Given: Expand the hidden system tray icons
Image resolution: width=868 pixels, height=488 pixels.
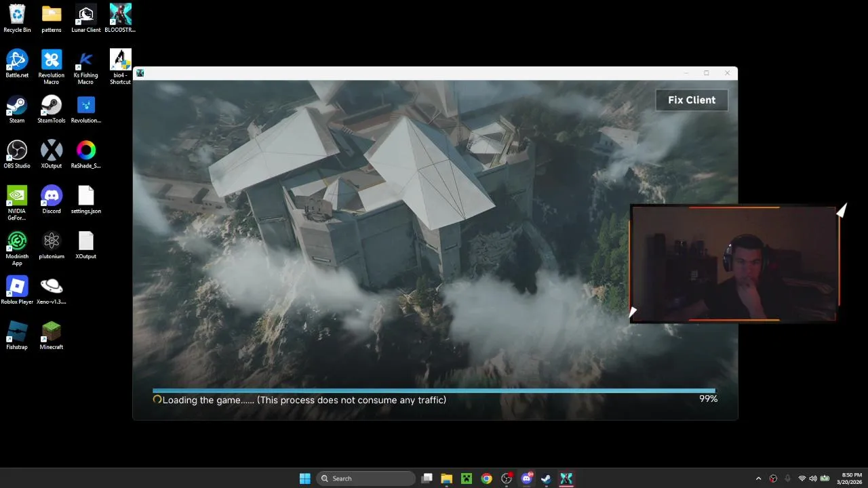Looking at the screenshot, I should (758, 479).
